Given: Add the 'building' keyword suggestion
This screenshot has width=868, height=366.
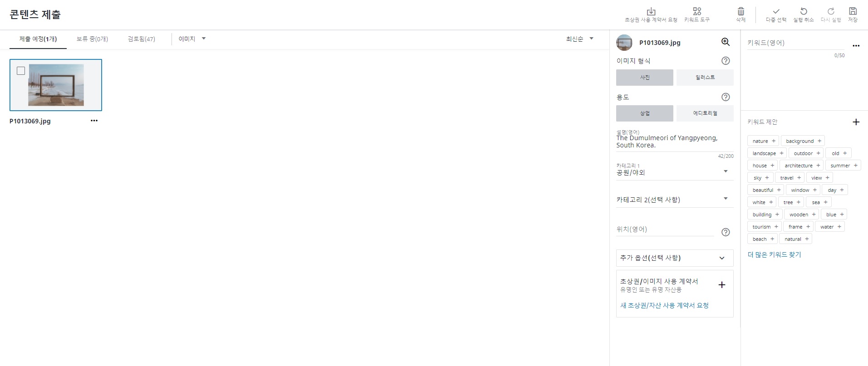Looking at the screenshot, I should (765, 215).
